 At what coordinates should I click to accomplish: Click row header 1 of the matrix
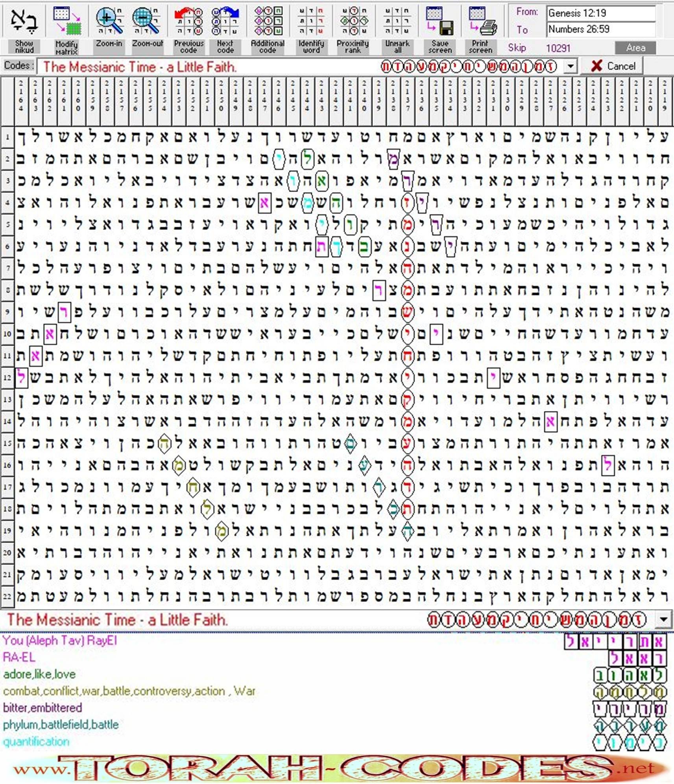point(7,137)
